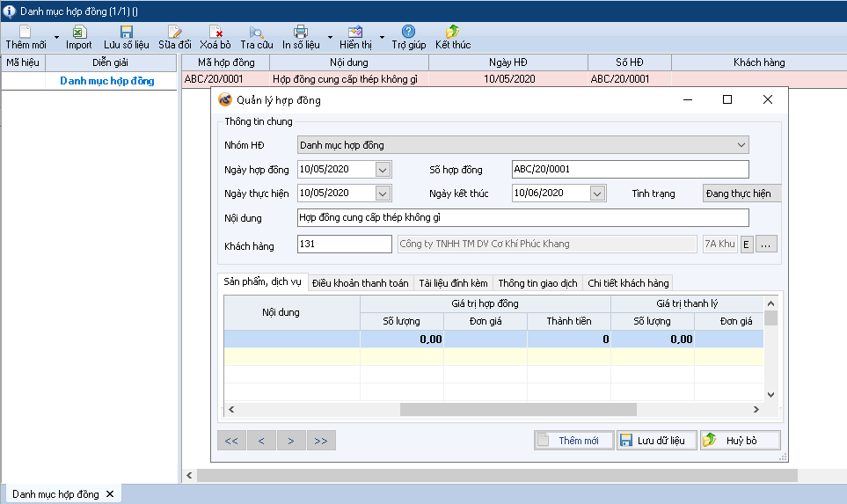Click the main list horizontal scrollbar
847x504 pixels.
pos(497,475)
